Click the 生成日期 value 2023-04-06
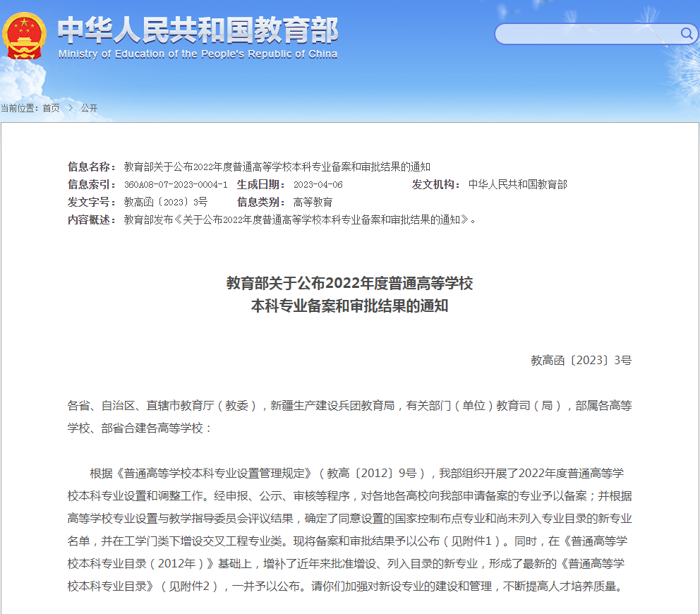 [318, 184]
